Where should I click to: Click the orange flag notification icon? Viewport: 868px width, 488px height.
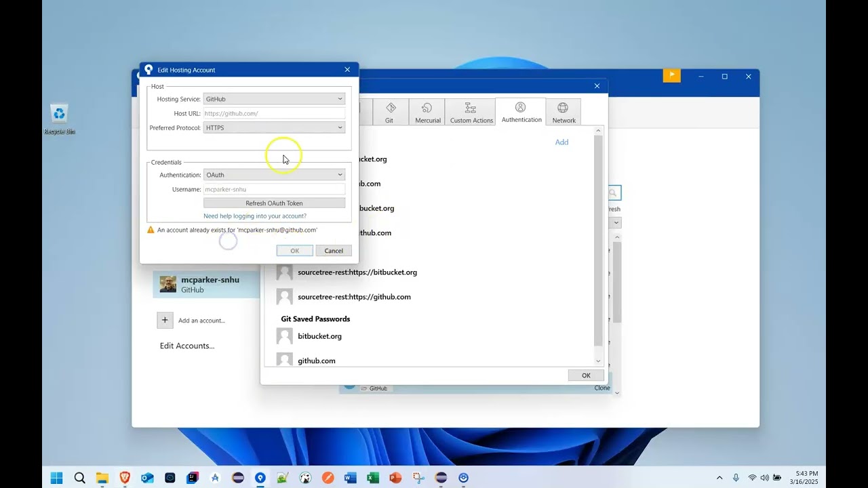click(671, 75)
